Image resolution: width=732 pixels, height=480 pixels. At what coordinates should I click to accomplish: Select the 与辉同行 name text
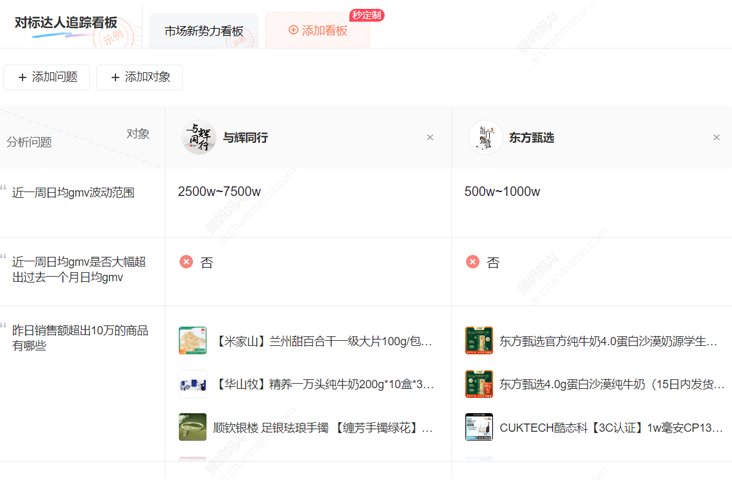coord(246,138)
